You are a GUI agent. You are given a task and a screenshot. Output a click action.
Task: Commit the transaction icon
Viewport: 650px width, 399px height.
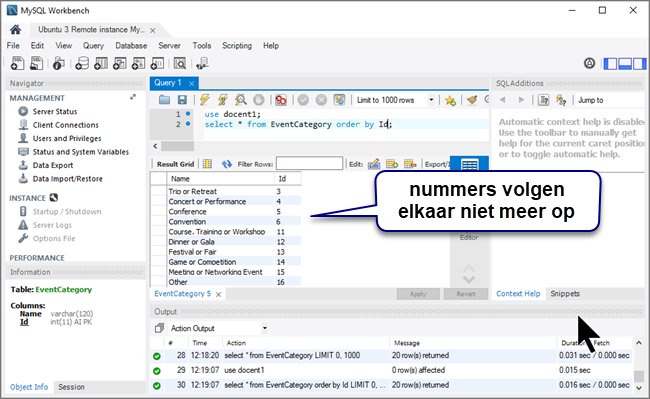point(303,100)
